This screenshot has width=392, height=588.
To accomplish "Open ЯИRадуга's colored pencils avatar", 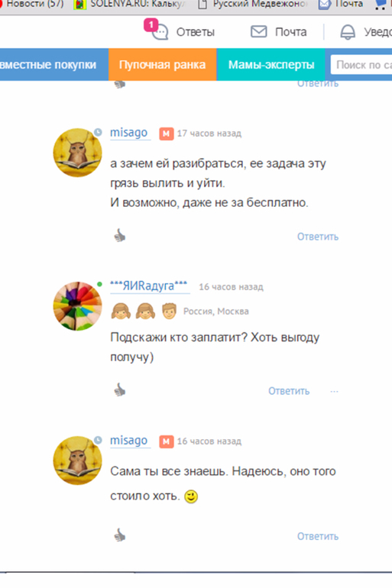I will coord(78,306).
